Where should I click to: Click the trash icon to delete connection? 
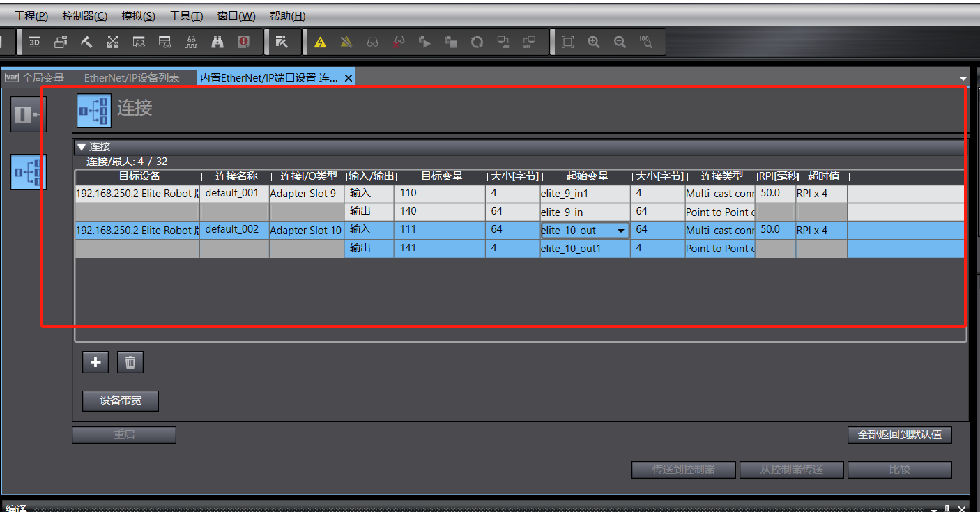click(130, 362)
